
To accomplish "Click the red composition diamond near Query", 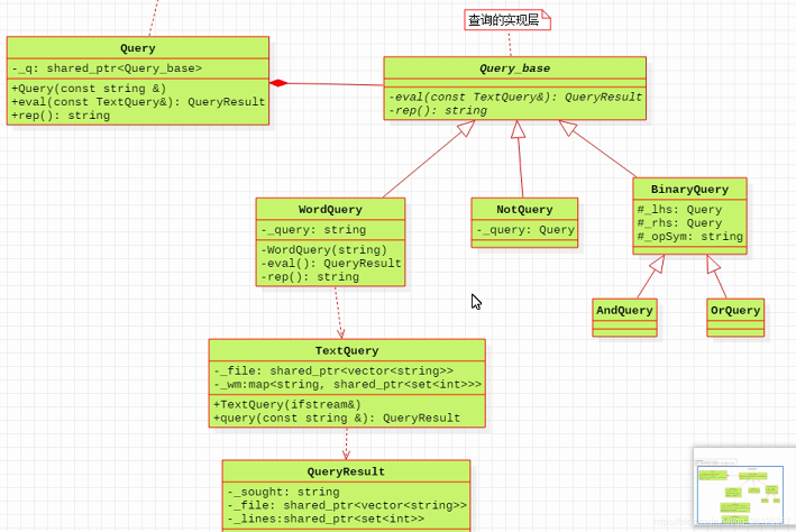I will tap(277, 82).
